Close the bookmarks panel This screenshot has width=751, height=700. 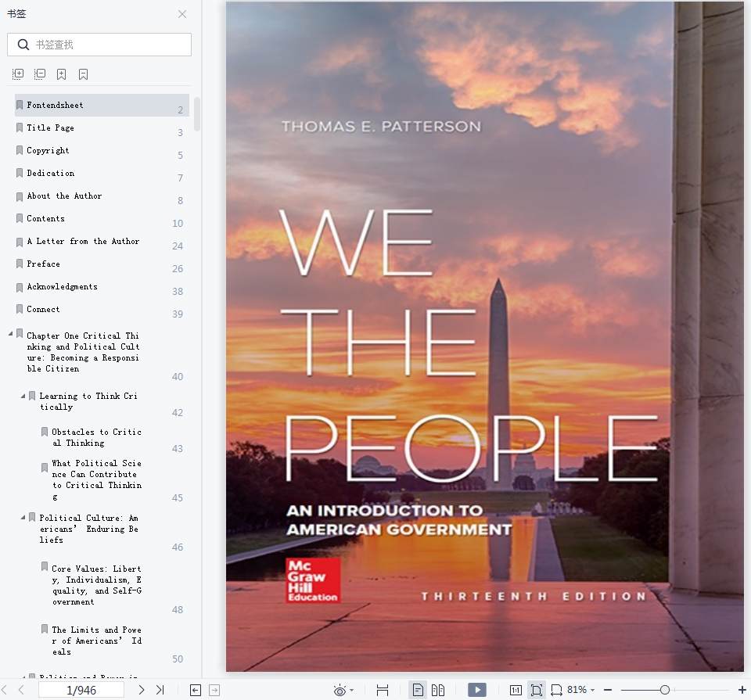point(182,14)
